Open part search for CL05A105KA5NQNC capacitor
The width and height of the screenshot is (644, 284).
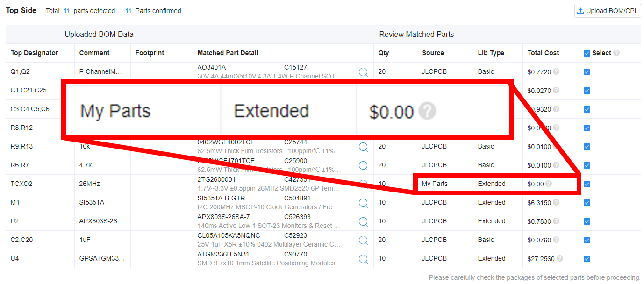pyautogui.click(x=363, y=240)
